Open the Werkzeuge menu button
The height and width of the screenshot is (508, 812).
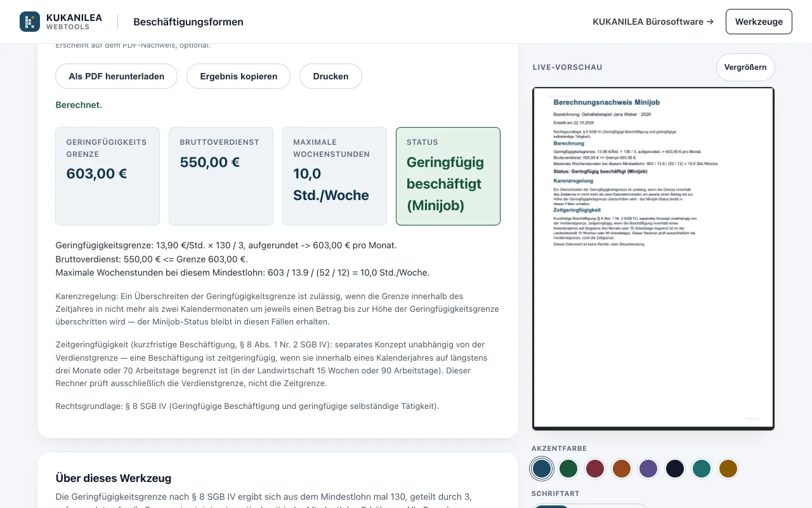759,22
